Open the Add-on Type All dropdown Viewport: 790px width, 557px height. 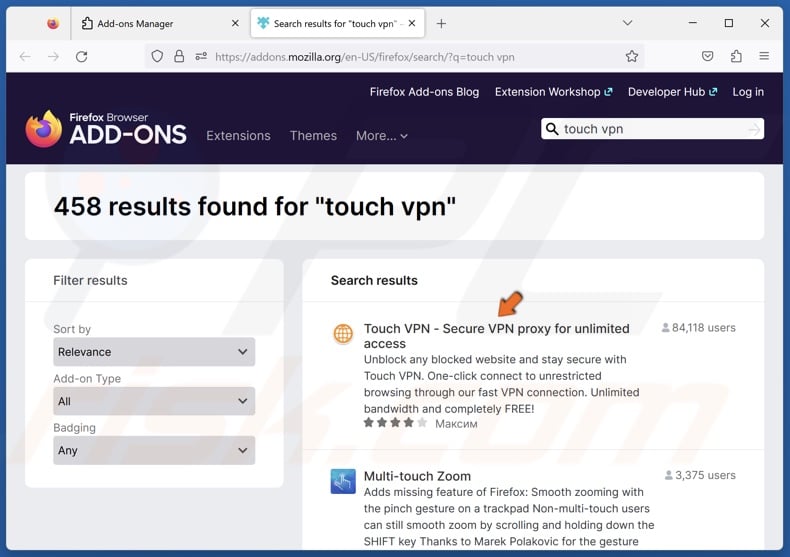(154, 401)
